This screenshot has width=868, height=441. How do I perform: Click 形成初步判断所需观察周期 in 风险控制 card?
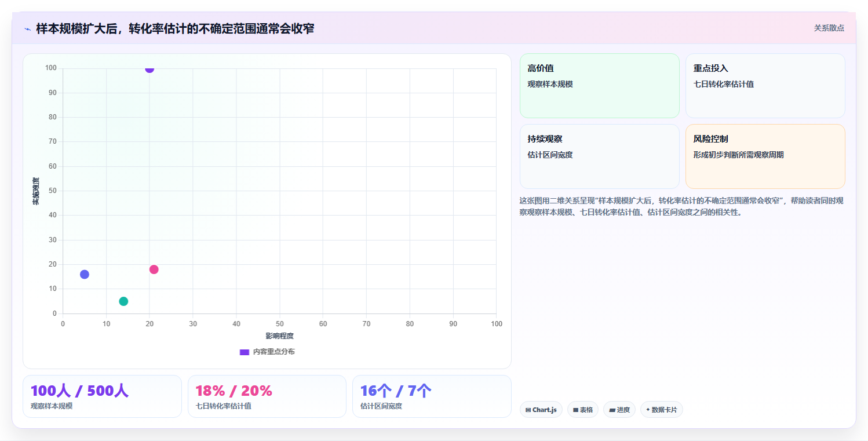click(739, 155)
